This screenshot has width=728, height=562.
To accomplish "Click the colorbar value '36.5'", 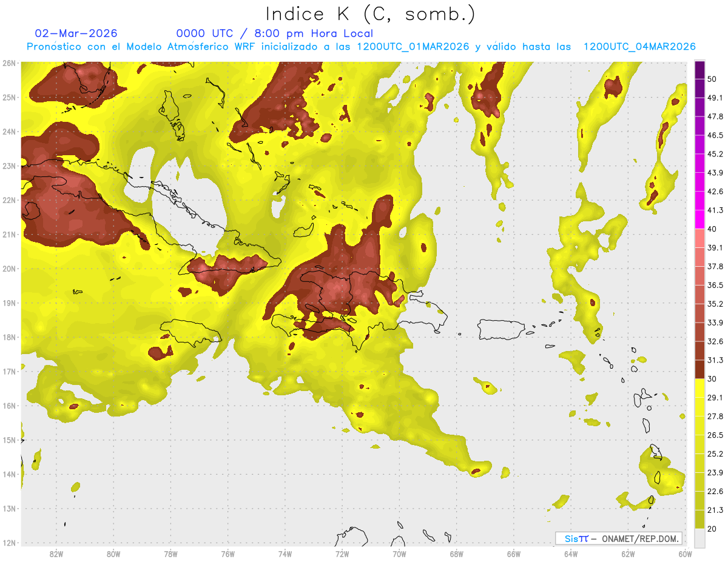I will point(715,285).
